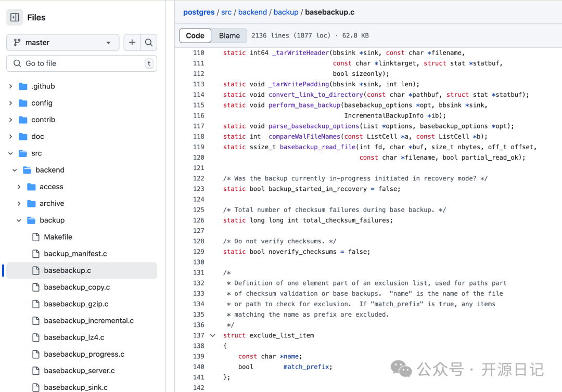Click the Makefile file icon
This screenshot has width=562, height=392.
coord(36,237)
